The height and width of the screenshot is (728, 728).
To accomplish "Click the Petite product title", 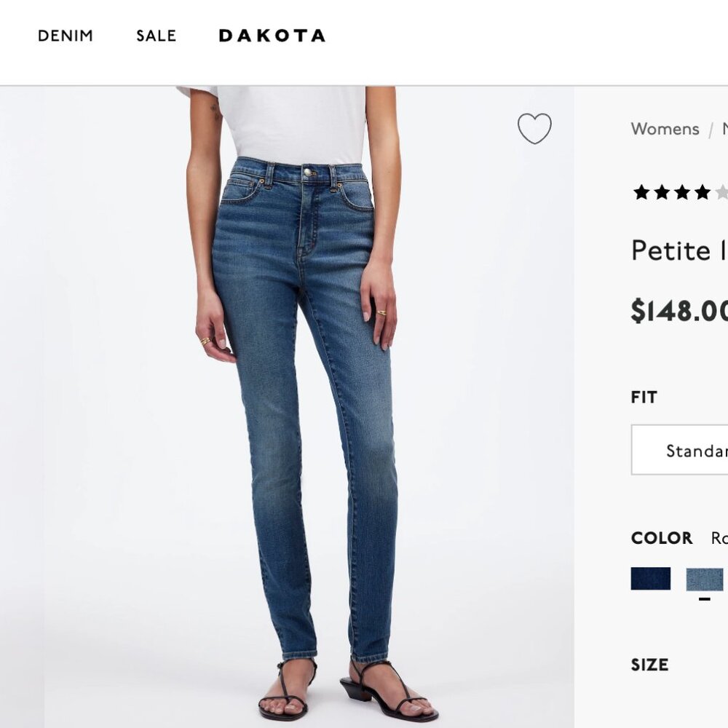I will (677, 250).
